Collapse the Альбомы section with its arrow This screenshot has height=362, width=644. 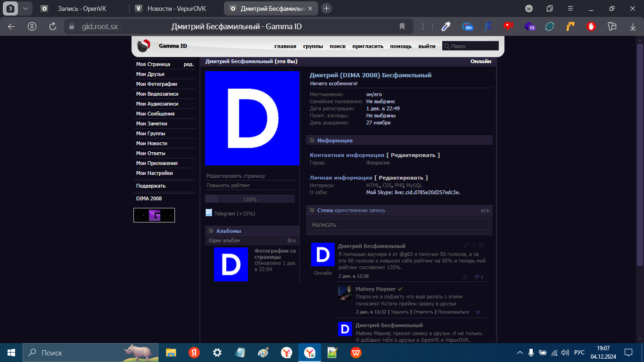tap(210, 230)
